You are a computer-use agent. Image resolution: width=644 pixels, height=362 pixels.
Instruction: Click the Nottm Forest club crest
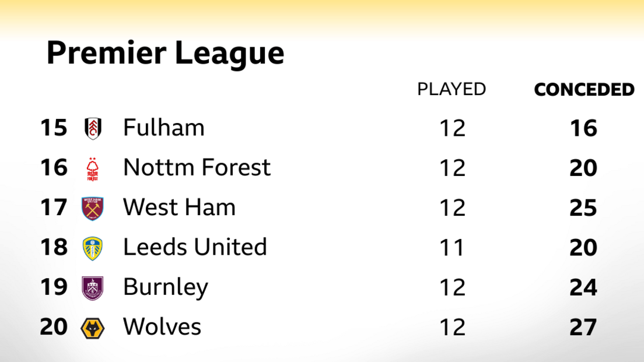93,168
